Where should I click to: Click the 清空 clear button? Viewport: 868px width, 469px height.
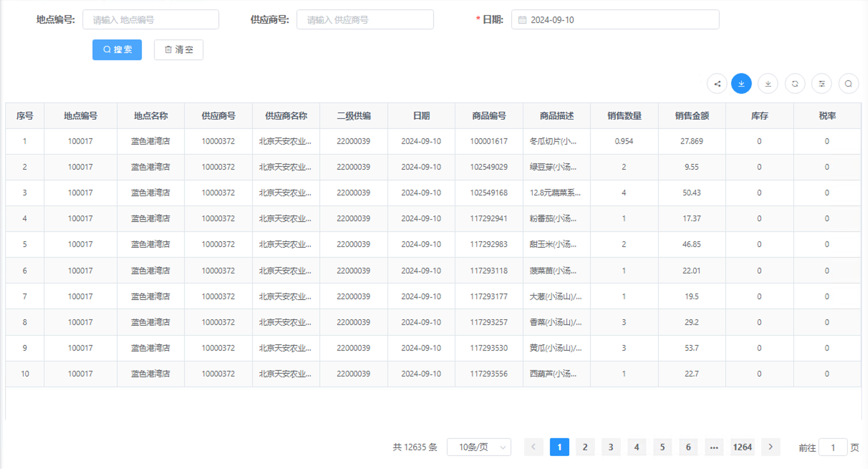tap(178, 50)
